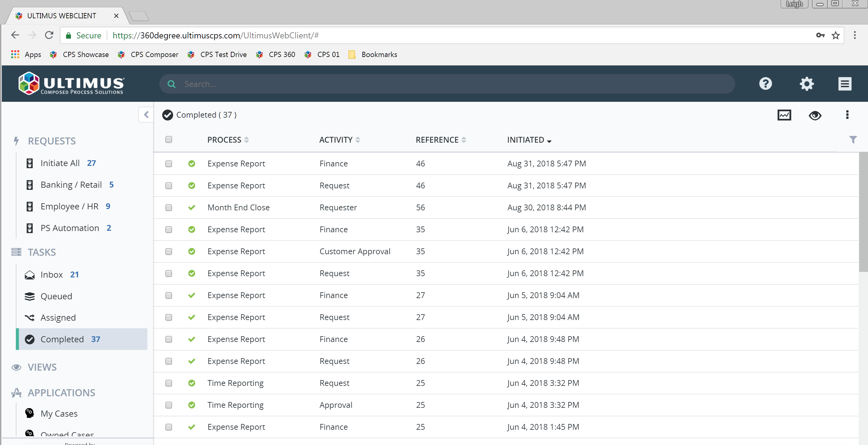
Task: Open CPS Showcase bookmark
Action: tap(79, 55)
